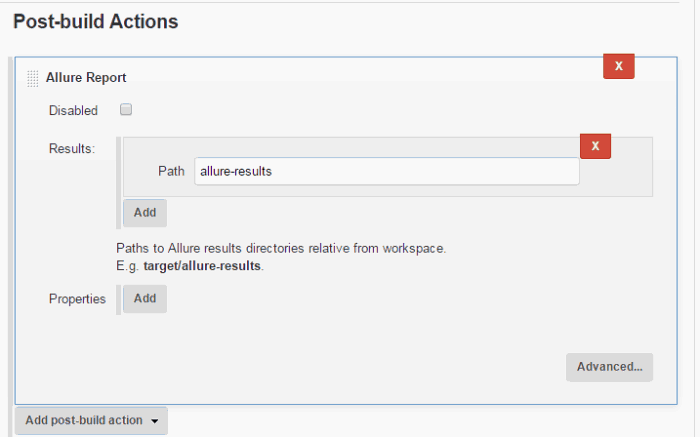Click the gray bar beside Results entries

118,183
